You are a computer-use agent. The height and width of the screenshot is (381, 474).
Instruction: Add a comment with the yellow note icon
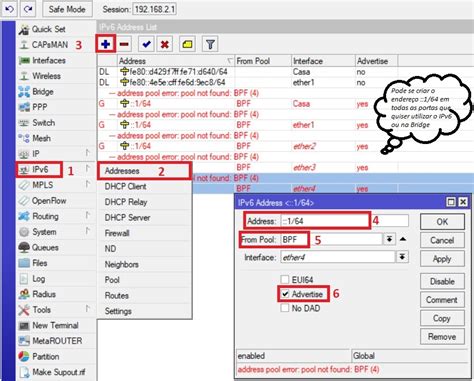[x=187, y=44]
